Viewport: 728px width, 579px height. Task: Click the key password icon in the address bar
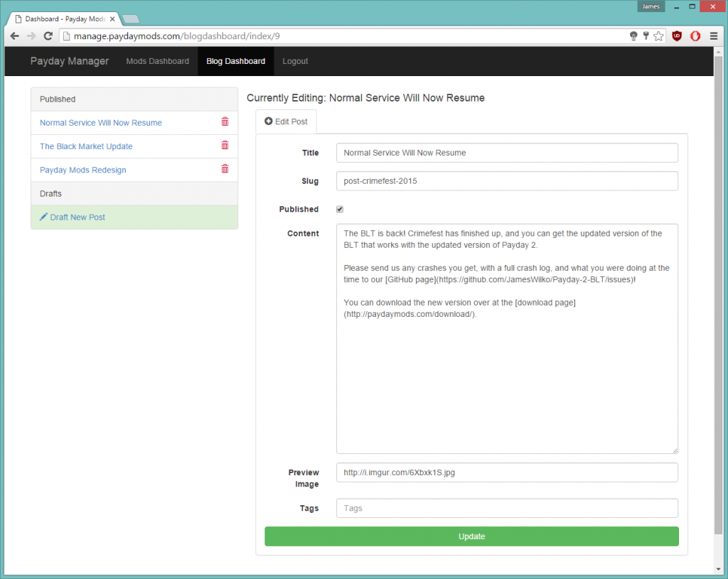646,36
